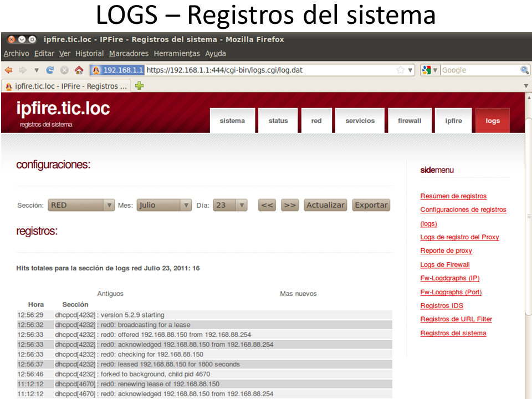Click the Firefox back arrow button

(x=9, y=70)
